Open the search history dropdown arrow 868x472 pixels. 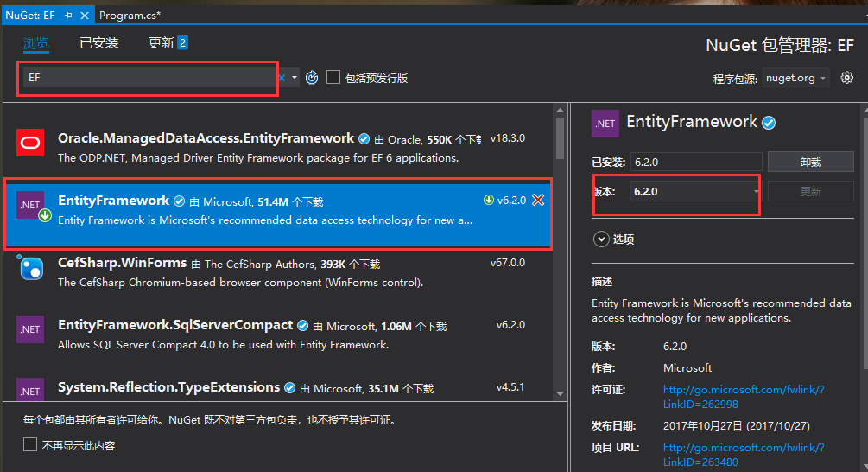[295, 78]
